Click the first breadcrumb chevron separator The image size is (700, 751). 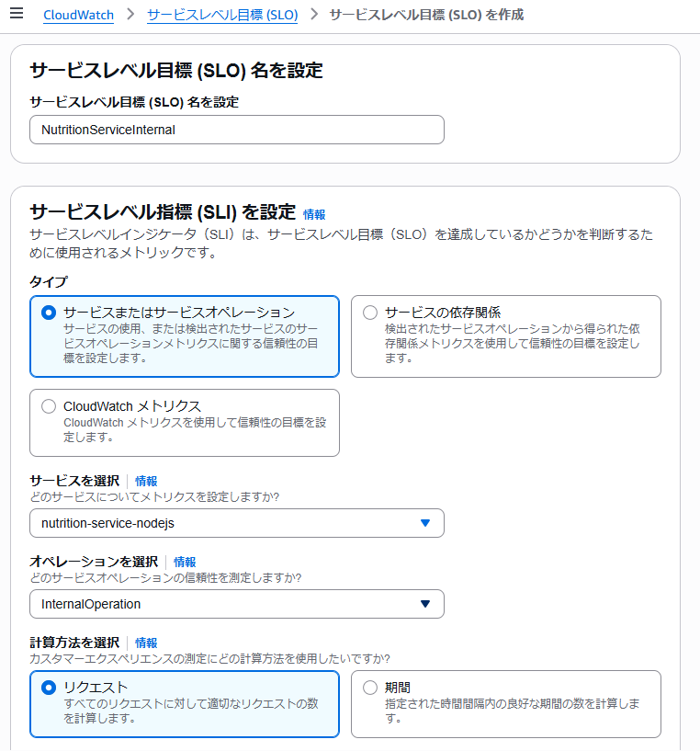click(x=130, y=16)
